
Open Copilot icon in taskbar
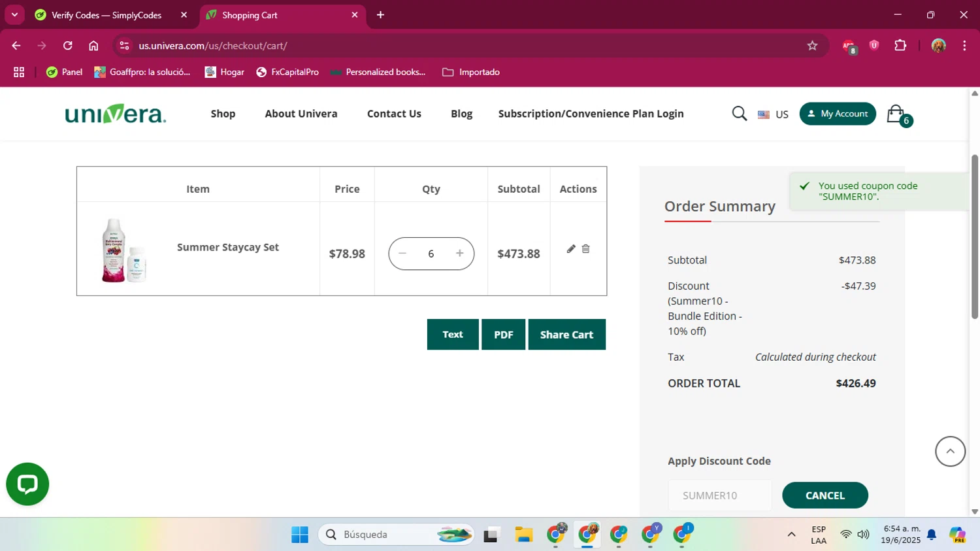point(957,535)
